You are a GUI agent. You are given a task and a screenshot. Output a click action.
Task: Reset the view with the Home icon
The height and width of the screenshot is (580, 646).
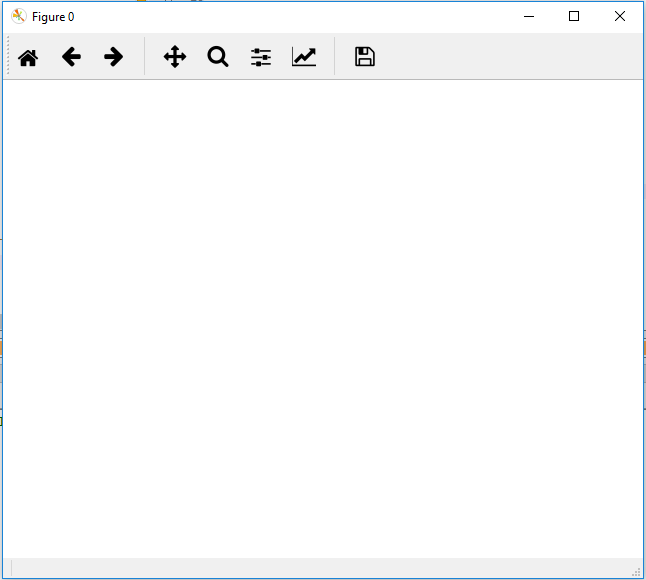[28, 57]
